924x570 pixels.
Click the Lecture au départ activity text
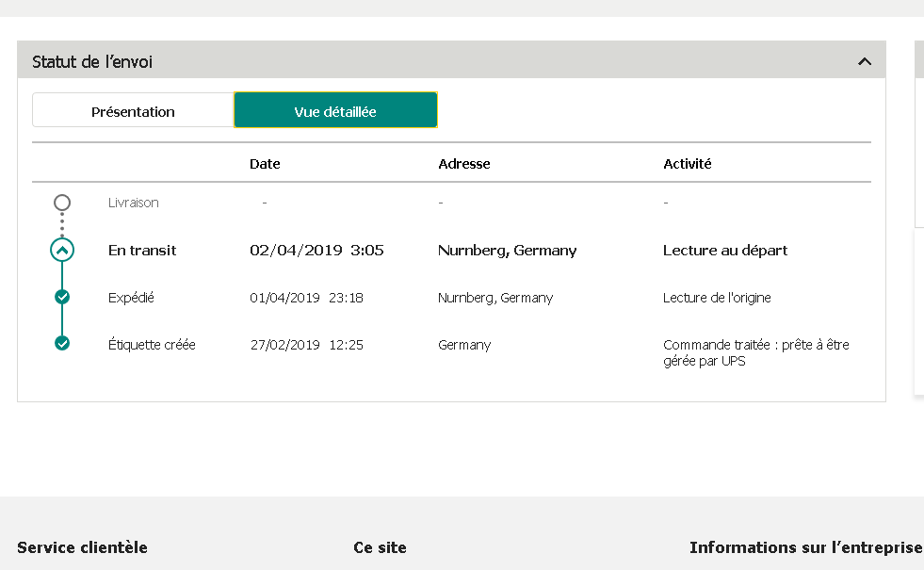(x=725, y=251)
